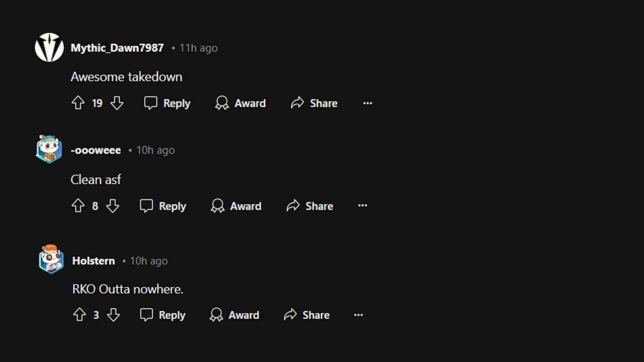644x362 pixels.
Task: Reply to Holstern's RKO comment
Action: 164,315
